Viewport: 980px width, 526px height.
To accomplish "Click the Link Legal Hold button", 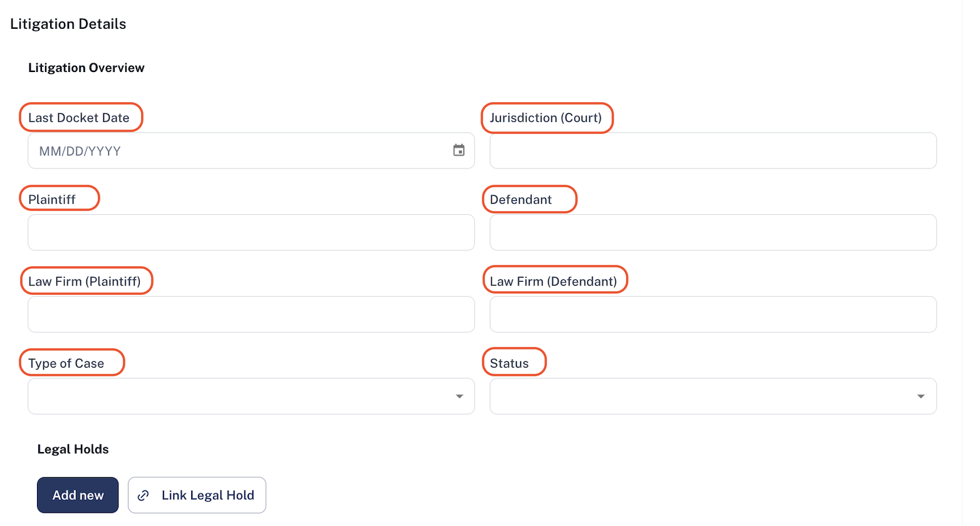I will [x=197, y=495].
